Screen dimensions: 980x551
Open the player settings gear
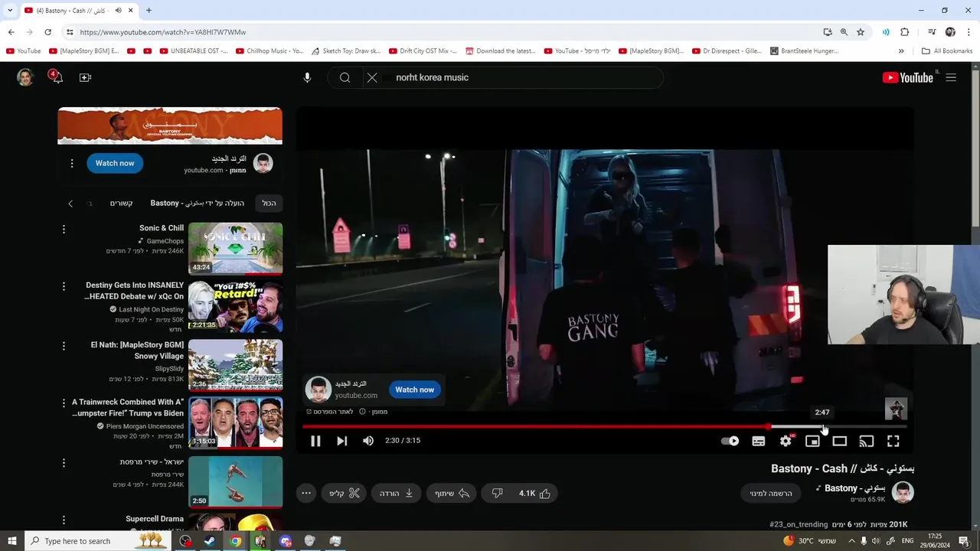786,441
